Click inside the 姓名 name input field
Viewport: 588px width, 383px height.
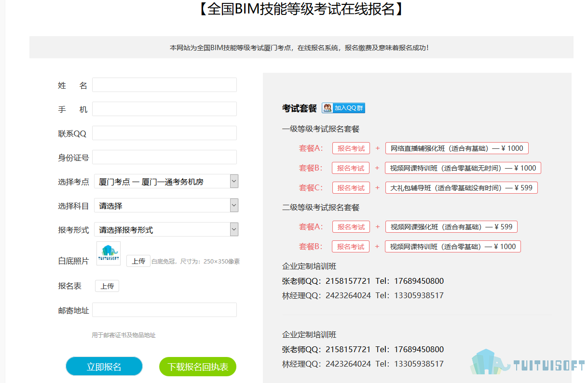[x=164, y=85]
